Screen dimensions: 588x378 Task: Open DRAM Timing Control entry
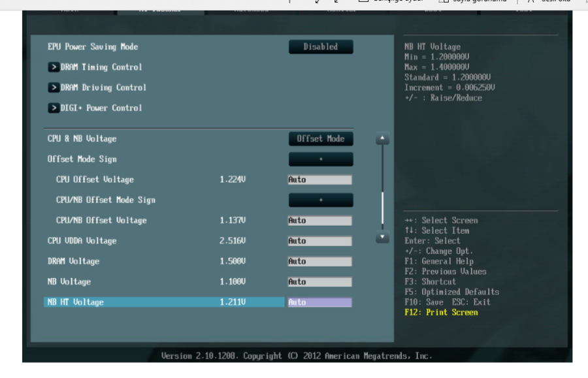click(x=101, y=67)
